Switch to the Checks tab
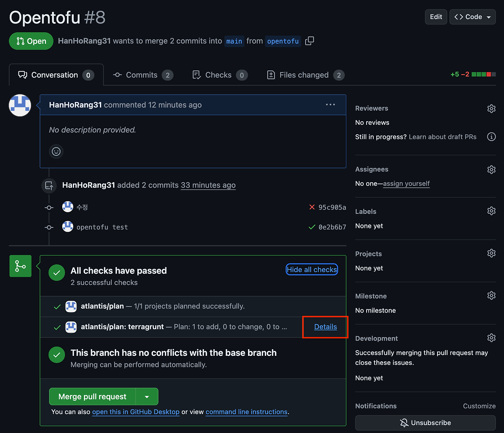Screen dimensions: 504x433 (220, 75)
